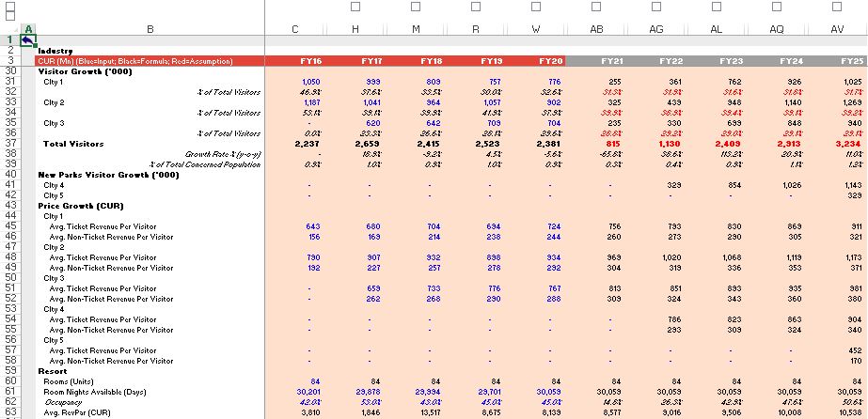Click the FY25 header cell
This screenshot has width=868, height=419.
point(838,61)
